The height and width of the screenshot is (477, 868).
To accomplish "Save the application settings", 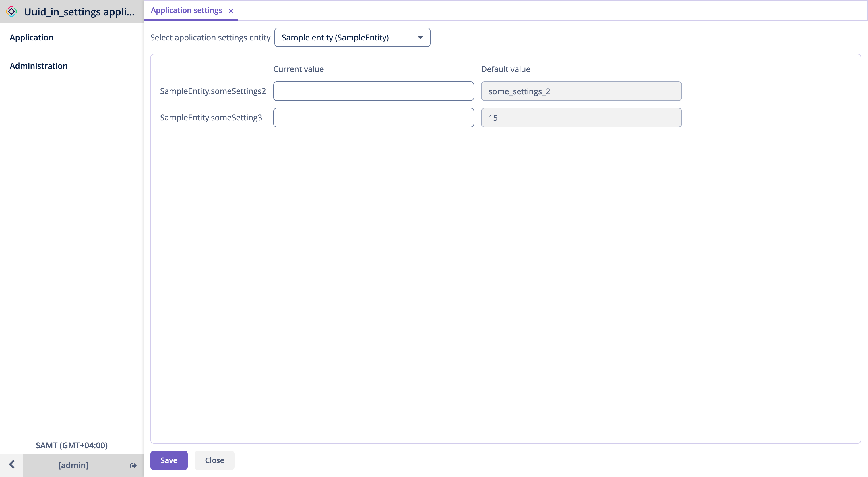I will (169, 460).
